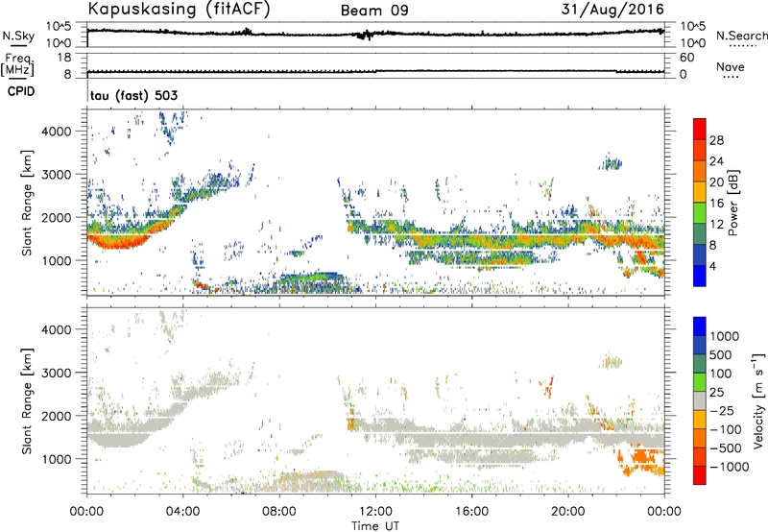The height and width of the screenshot is (532, 768).
Task: Click the 60 tick on Nave axis
Action: click(686, 58)
